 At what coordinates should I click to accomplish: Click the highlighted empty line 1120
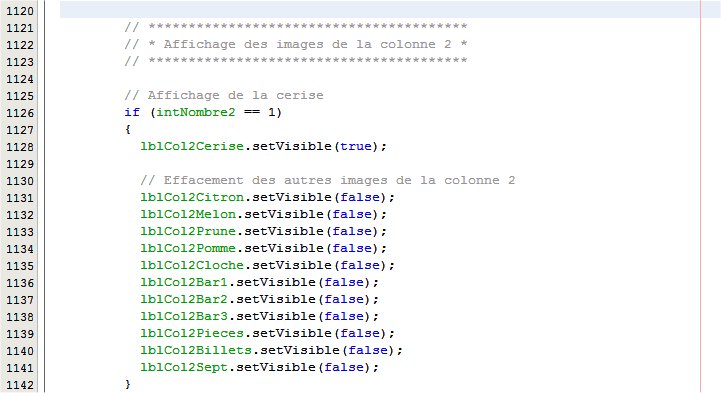point(380,9)
